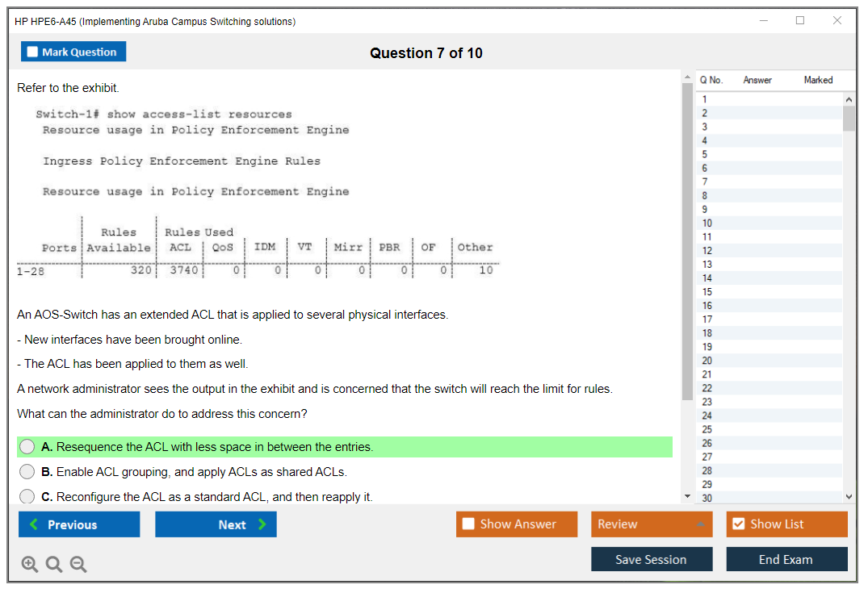Choose option B enabling ACL grouping

tap(27, 472)
